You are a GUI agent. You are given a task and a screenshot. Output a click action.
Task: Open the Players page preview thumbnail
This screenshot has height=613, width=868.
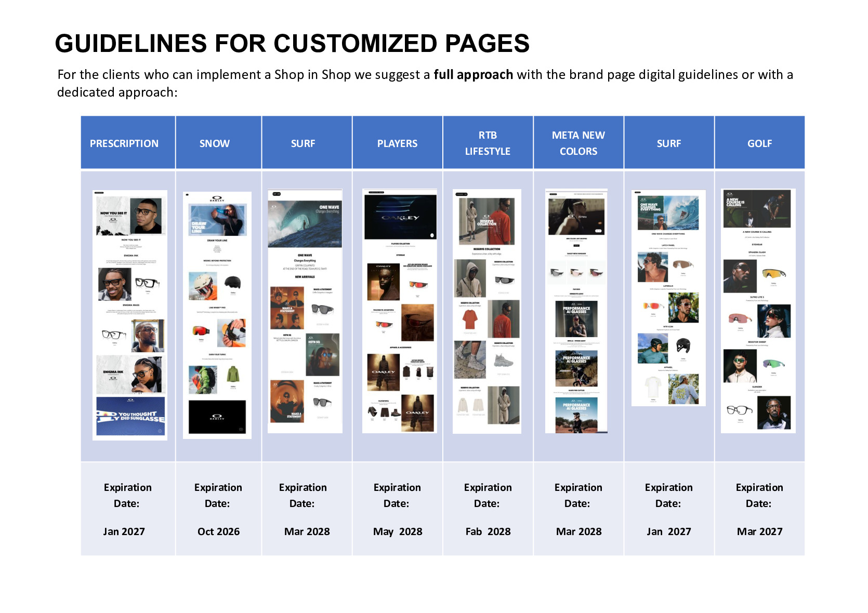[400, 311]
